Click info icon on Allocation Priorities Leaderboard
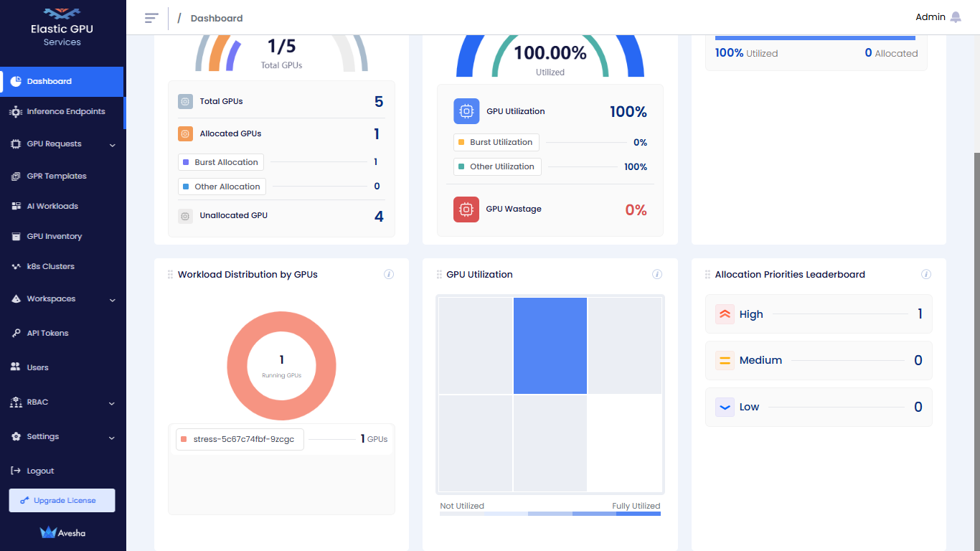This screenshot has width=980, height=551. [x=925, y=274]
